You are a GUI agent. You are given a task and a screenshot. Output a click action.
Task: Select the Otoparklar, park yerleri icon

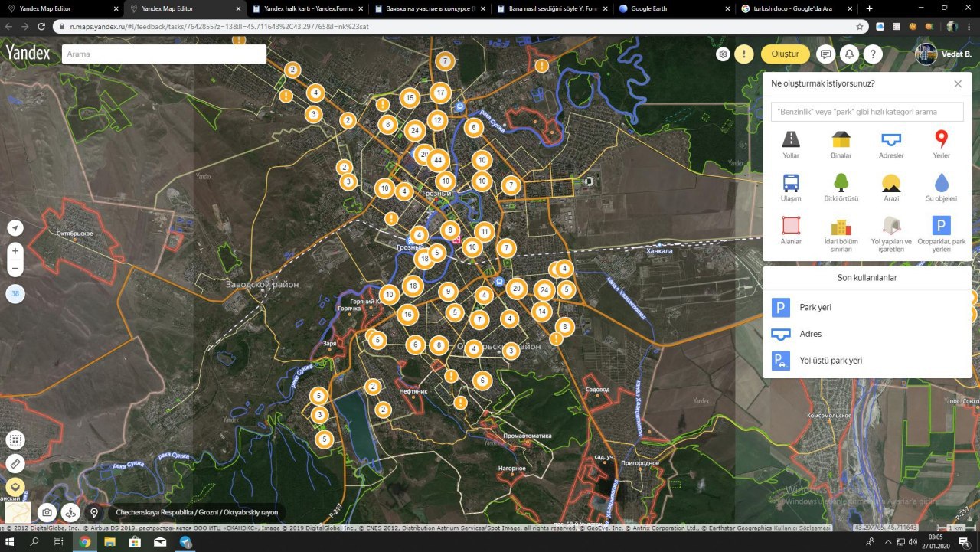[x=941, y=225]
